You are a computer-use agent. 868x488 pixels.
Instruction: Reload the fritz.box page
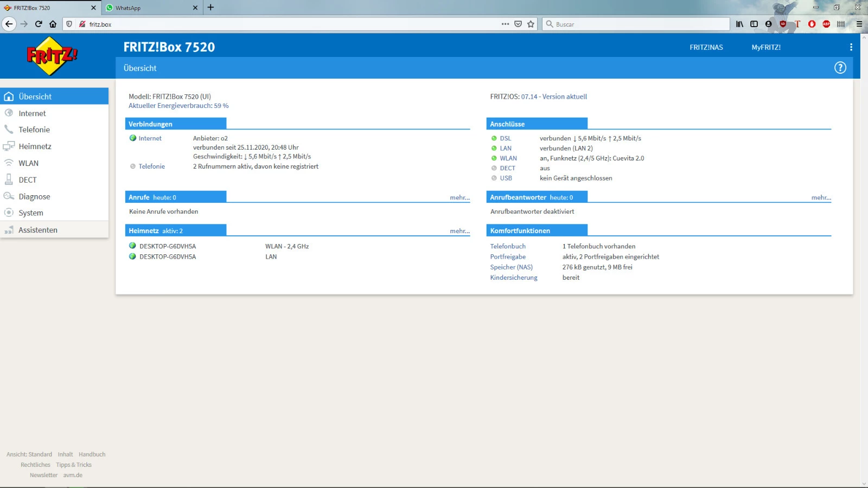click(x=39, y=24)
